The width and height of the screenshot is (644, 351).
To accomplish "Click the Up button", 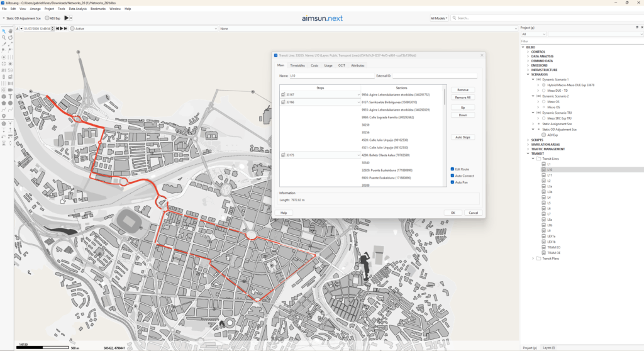I will click(463, 108).
